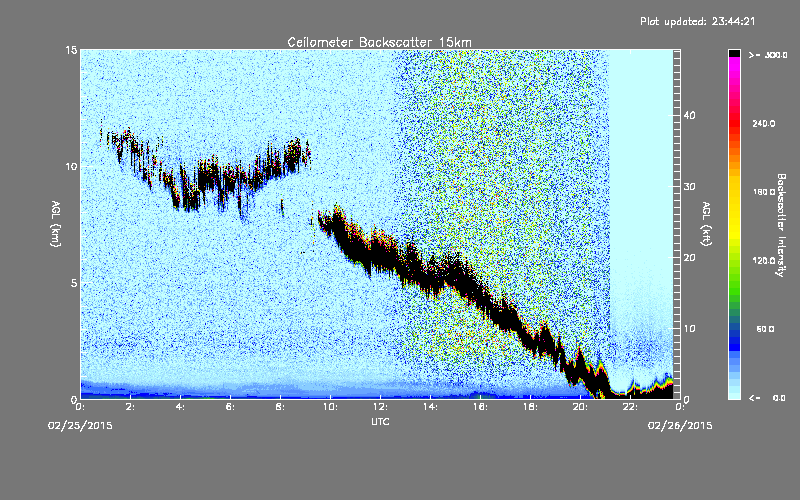Select the start date 02/25/2015 label
This screenshot has height=500, width=800.
(80, 426)
